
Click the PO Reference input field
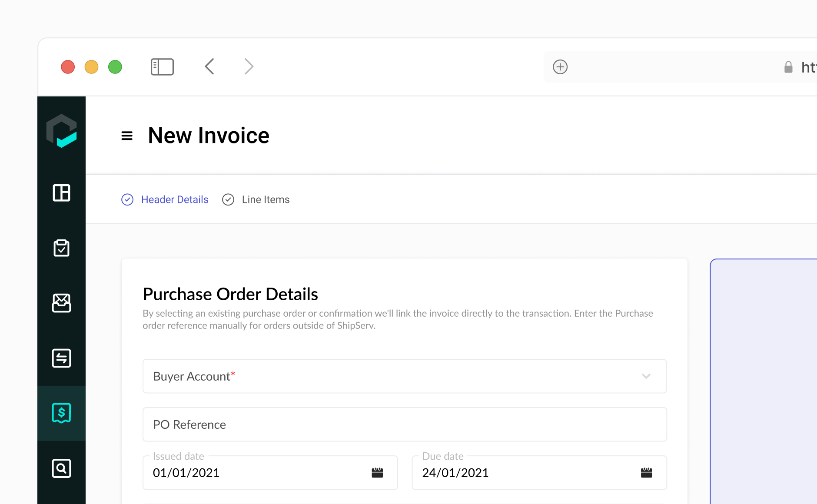[405, 424]
